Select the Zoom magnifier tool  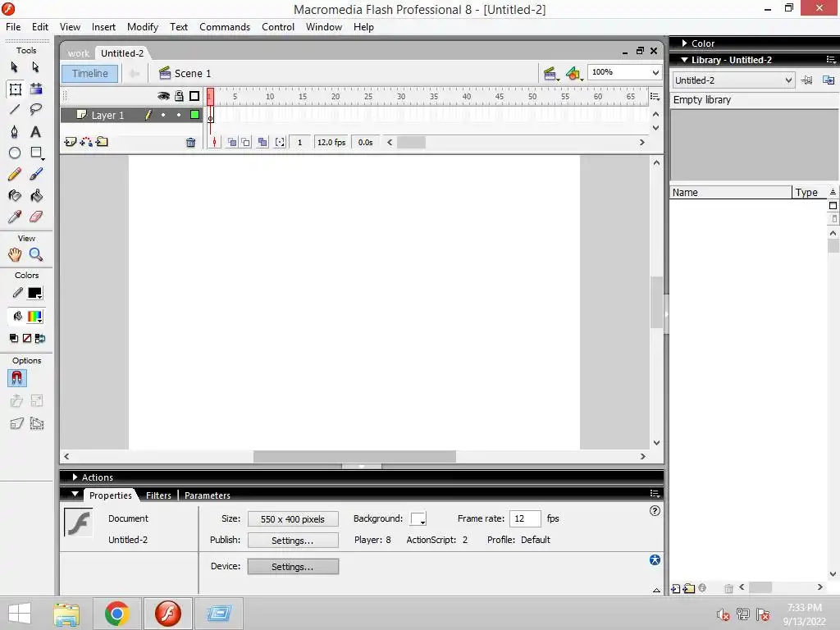click(x=36, y=255)
